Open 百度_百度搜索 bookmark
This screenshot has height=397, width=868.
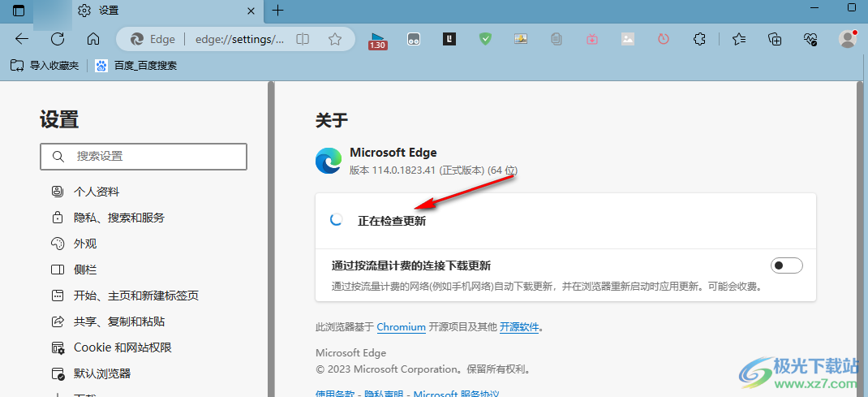point(136,65)
